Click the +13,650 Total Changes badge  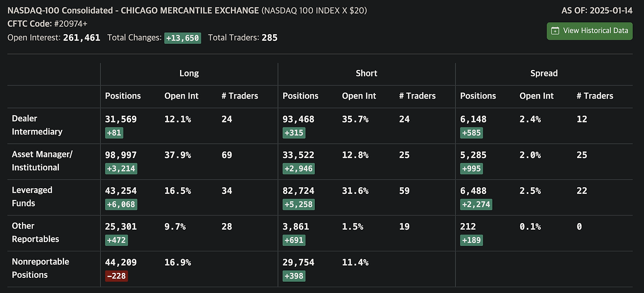click(183, 38)
